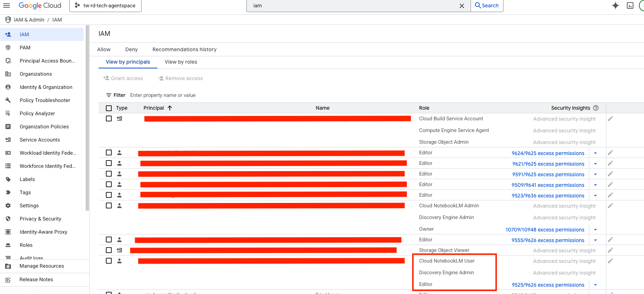
Task: Sort by Principal column arrow
Action: coord(170,108)
